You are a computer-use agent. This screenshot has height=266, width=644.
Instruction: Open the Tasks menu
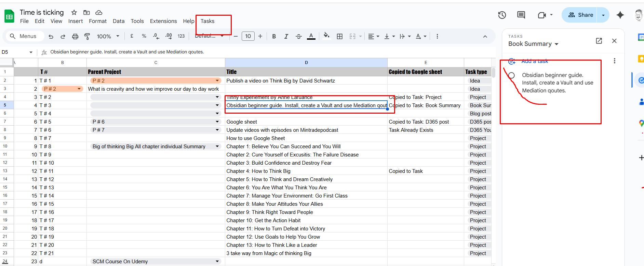coord(207,21)
